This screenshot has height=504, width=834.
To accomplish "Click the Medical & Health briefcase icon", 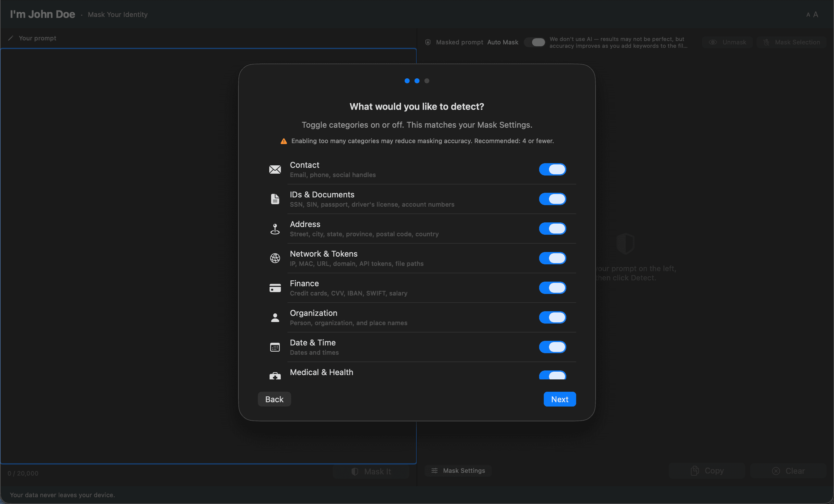I will [275, 376].
